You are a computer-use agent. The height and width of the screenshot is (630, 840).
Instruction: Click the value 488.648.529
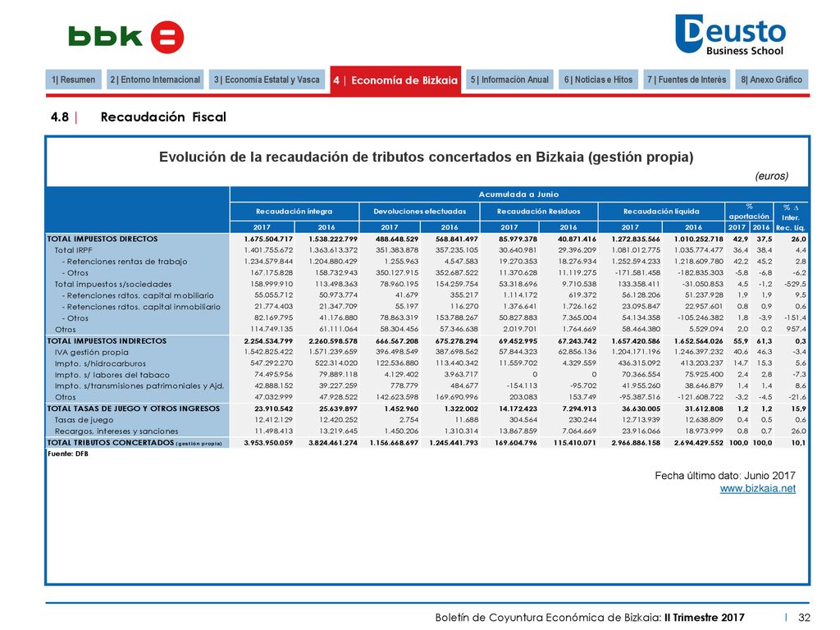point(397,239)
